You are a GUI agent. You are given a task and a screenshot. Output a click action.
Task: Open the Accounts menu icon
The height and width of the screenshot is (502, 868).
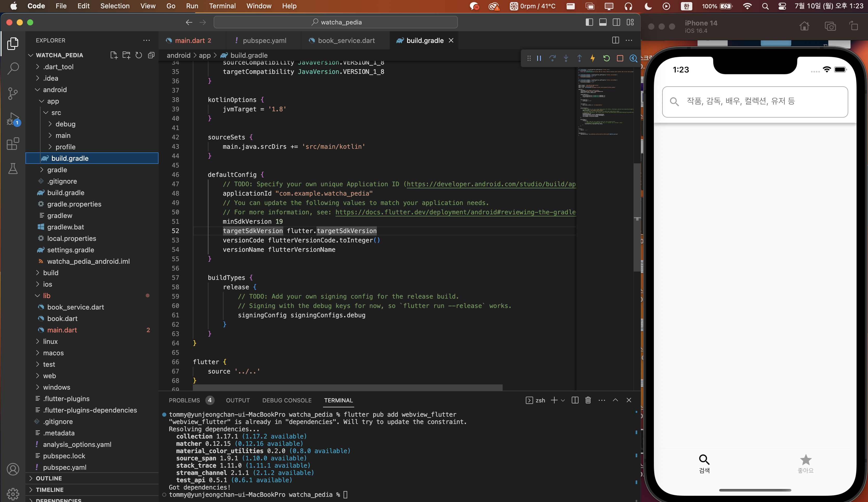pos(13,469)
